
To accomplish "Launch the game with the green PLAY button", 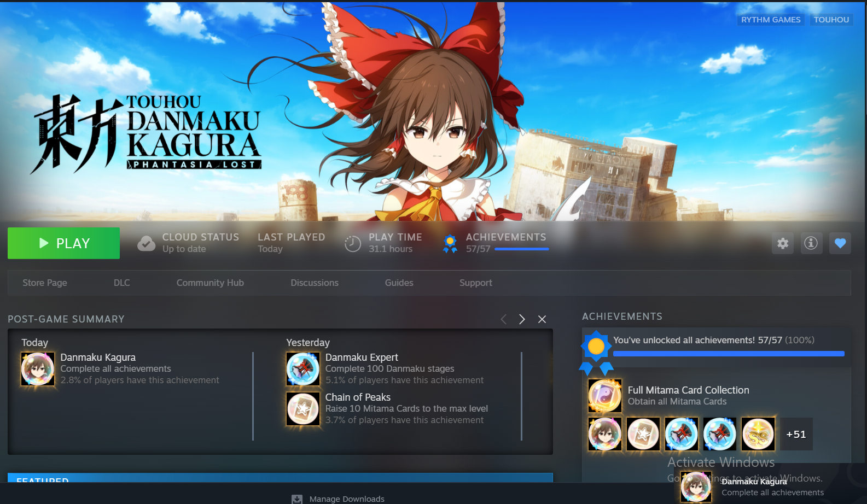I will click(x=63, y=243).
